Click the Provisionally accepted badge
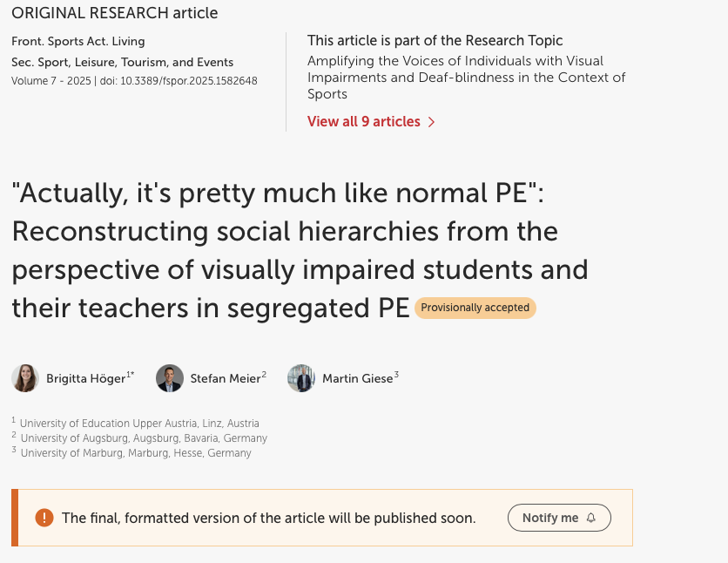Viewport: 728px width, 563px height. [x=475, y=308]
